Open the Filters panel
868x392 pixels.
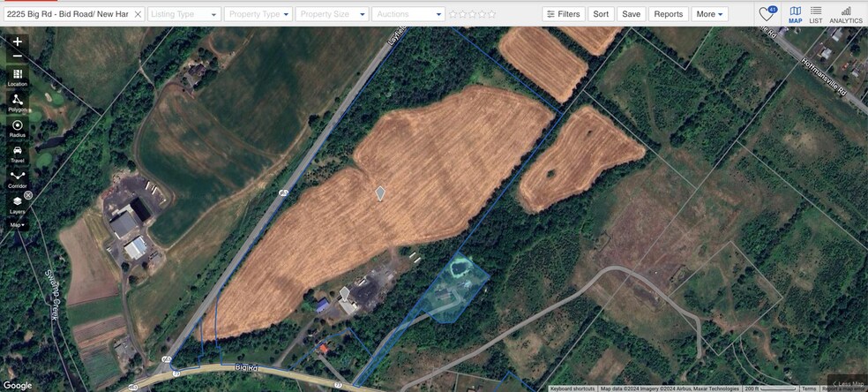click(x=563, y=14)
